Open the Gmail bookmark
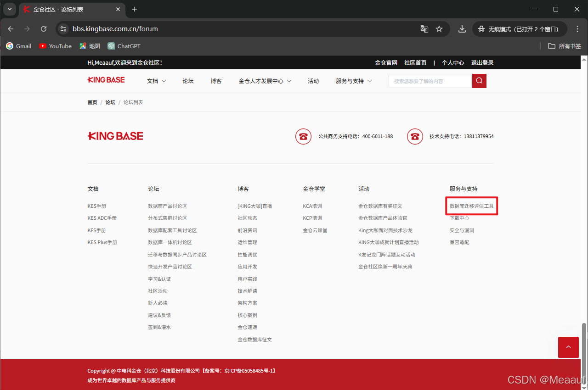 [x=19, y=46]
